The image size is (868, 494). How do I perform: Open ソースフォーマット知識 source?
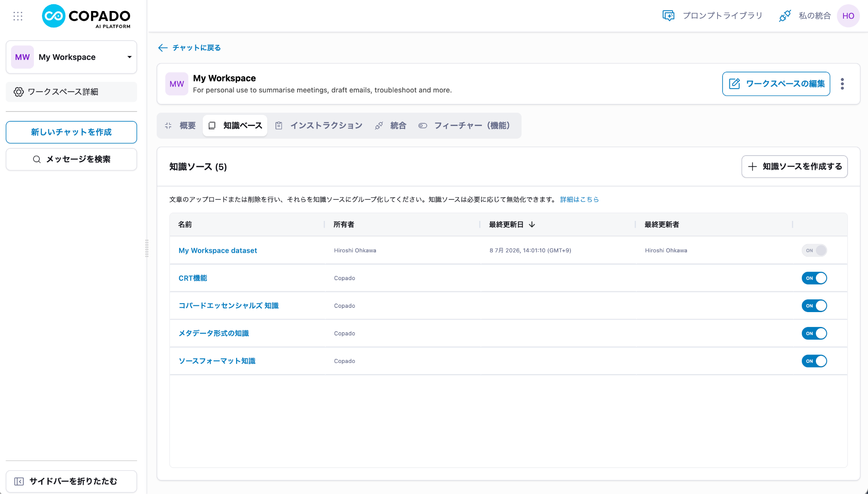tap(217, 361)
